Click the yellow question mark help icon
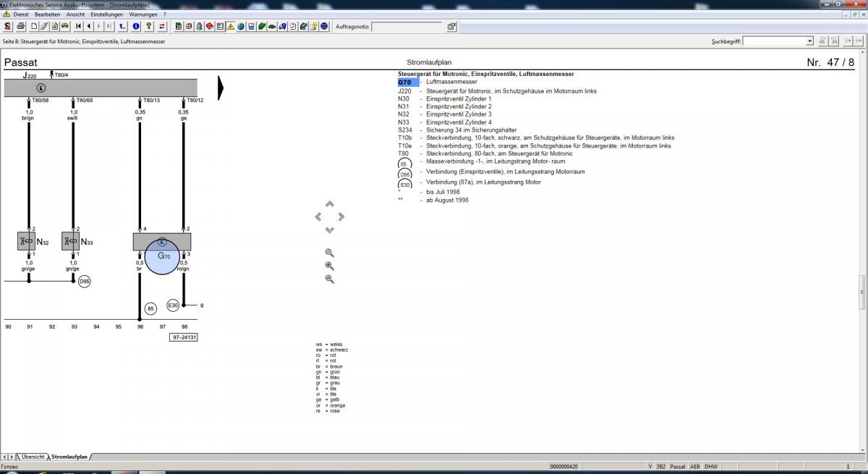 (148, 27)
